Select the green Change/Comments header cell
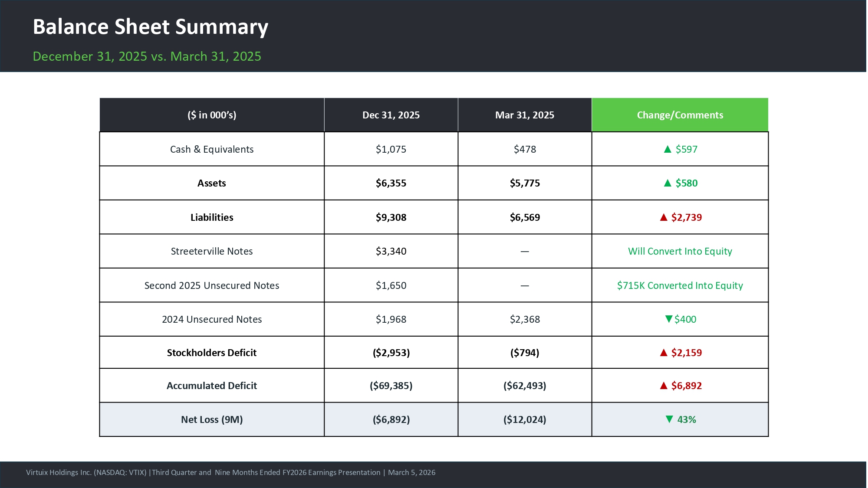 point(680,115)
